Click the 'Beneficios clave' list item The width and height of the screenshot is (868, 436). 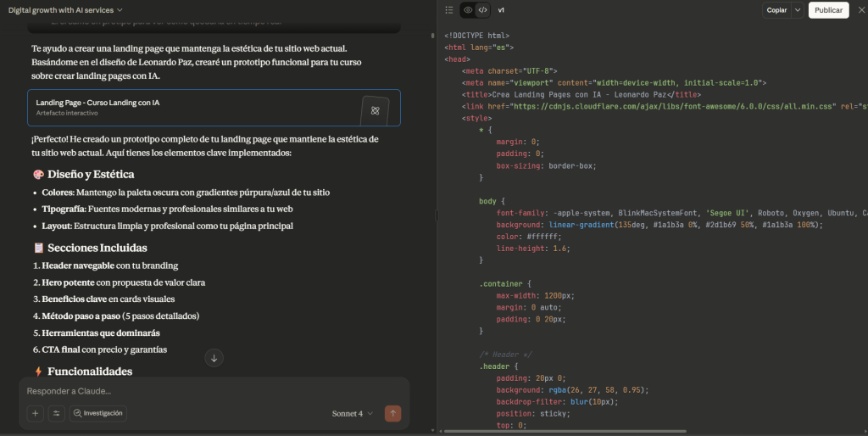point(103,299)
